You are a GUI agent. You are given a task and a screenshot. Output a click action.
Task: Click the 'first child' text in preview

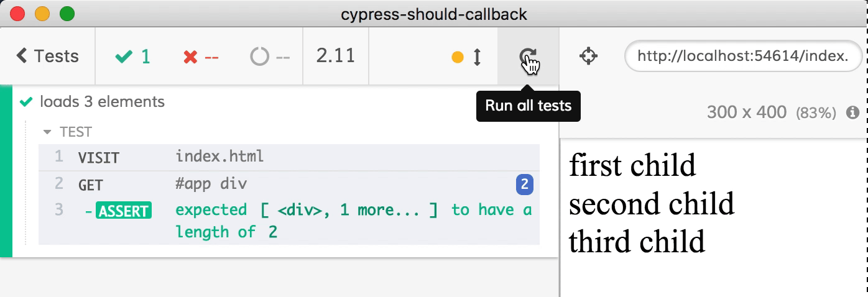(x=632, y=165)
